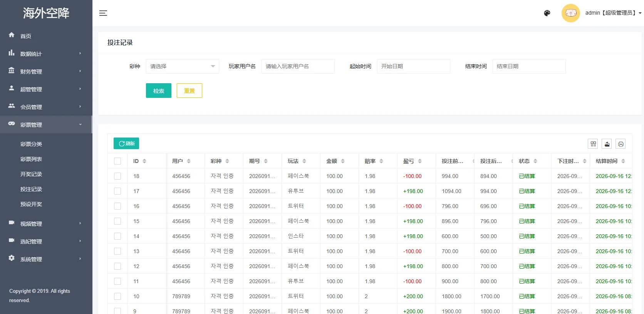
Task: Click the 玩家用户名 input field
Action: point(298,66)
